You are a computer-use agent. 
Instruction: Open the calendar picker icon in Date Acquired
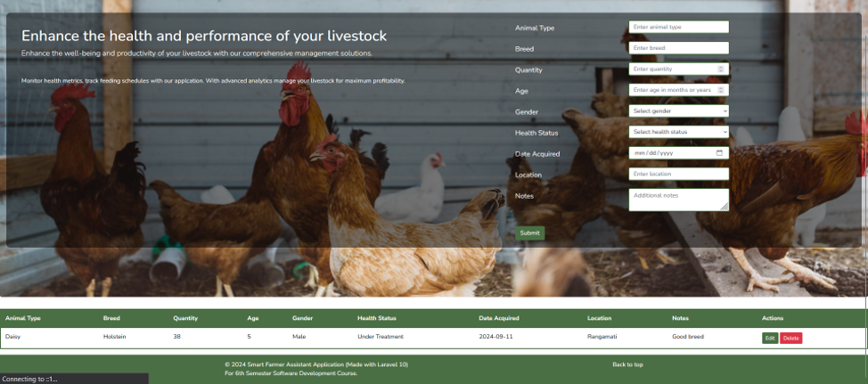[x=719, y=153]
